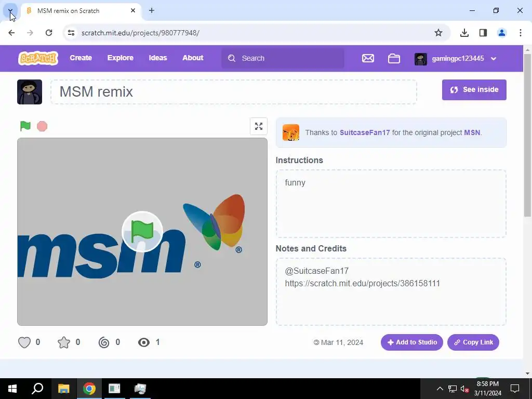Viewport: 532px width, 399px height.
Task: Click the eye views icon
Action: pos(144,342)
